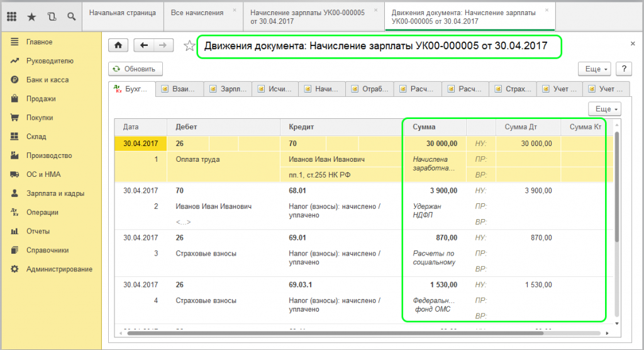Click the search magnifier icon
This screenshot has height=350, width=644.
tap(71, 16)
